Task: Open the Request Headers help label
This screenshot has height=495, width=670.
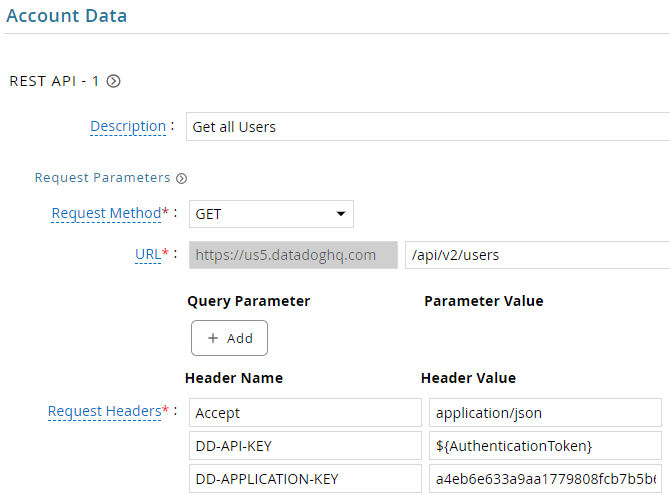Action: (105, 411)
